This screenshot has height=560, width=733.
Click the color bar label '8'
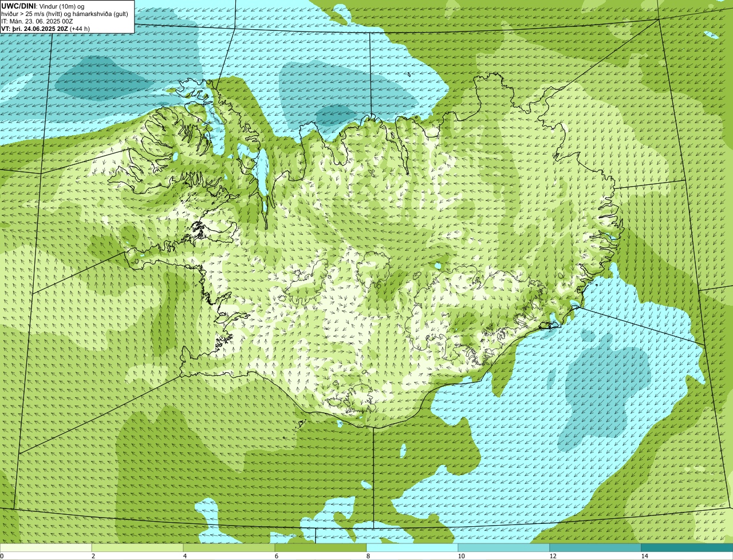click(x=368, y=556)
